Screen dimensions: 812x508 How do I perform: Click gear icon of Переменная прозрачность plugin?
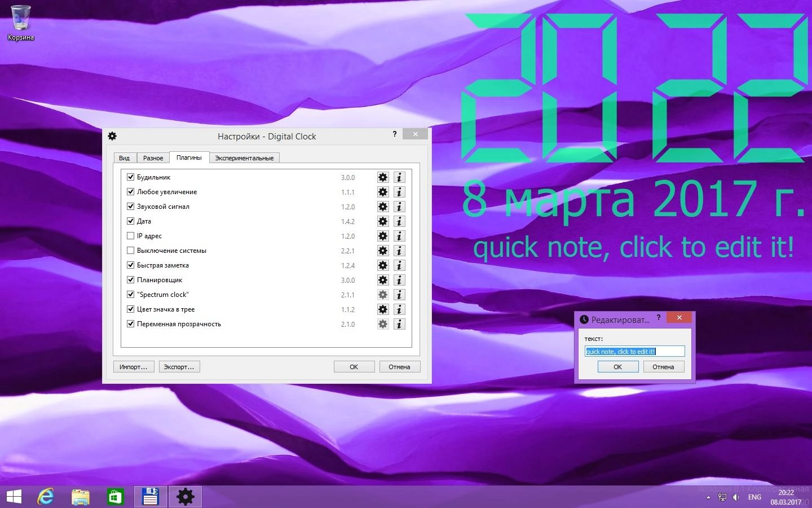point(383,324)
